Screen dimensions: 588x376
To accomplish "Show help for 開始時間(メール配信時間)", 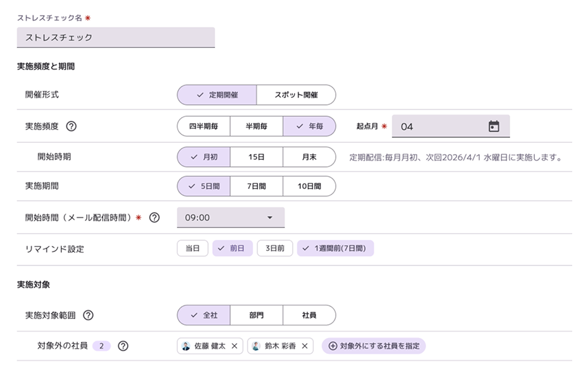I will click(x=154, y=217).
